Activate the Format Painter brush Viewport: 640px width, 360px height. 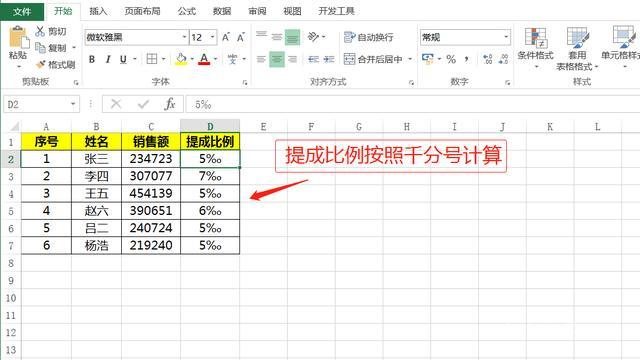(40, 64)
